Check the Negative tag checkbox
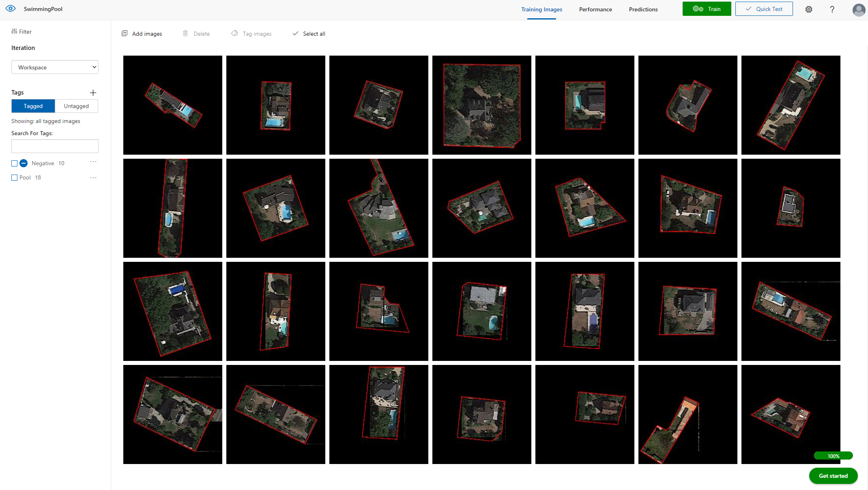Screen dimensions: 868x490 click(x=15, y=163)
